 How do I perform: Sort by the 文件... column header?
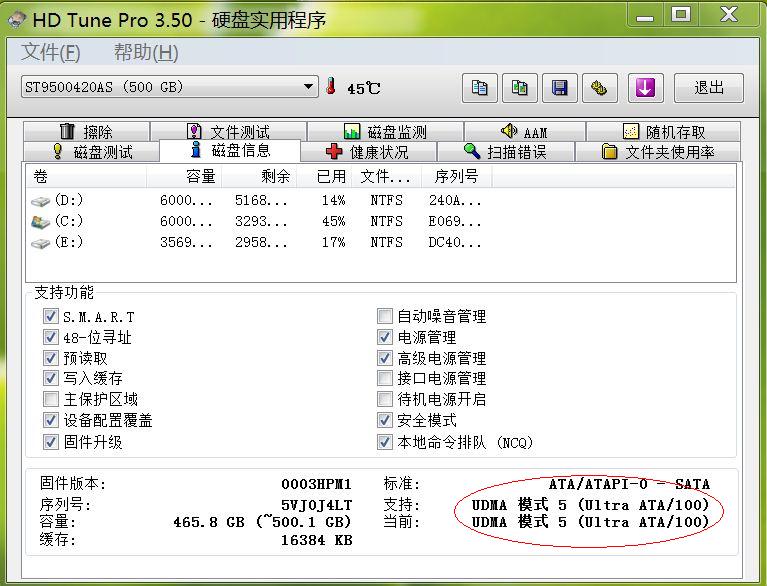pyautogui.click(x=386, y=176)
